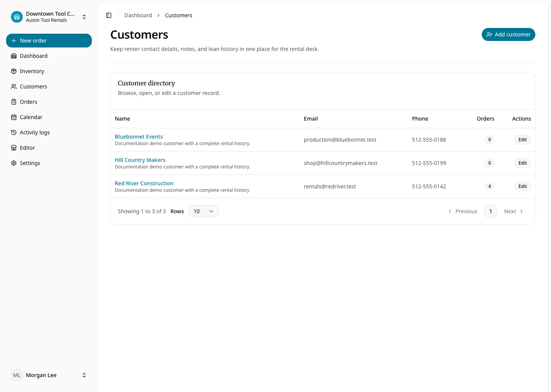
Task: Edit the Hill Country Makers customer
Action: pos(523,163)
